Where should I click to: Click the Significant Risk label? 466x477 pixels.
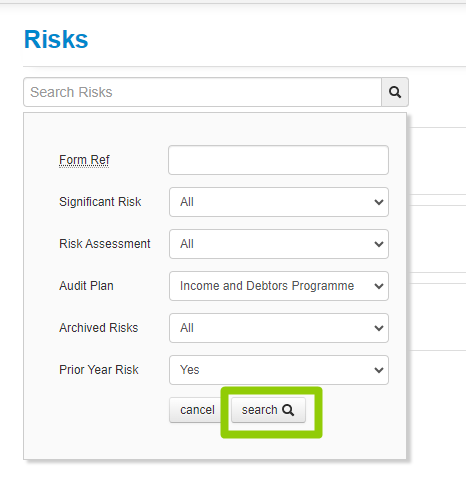tap(100, 202)
